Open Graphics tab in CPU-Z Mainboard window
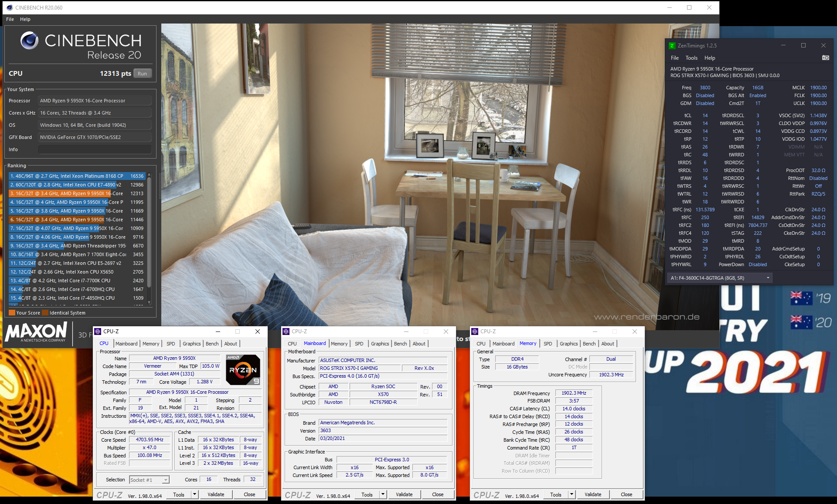837x504 pixels. [380, 344]
